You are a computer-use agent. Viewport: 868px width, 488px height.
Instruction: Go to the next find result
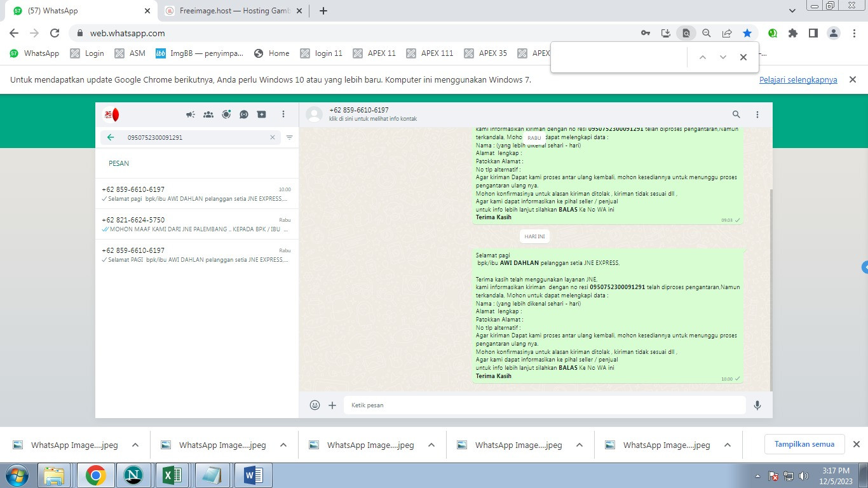(x=723, y=57)
